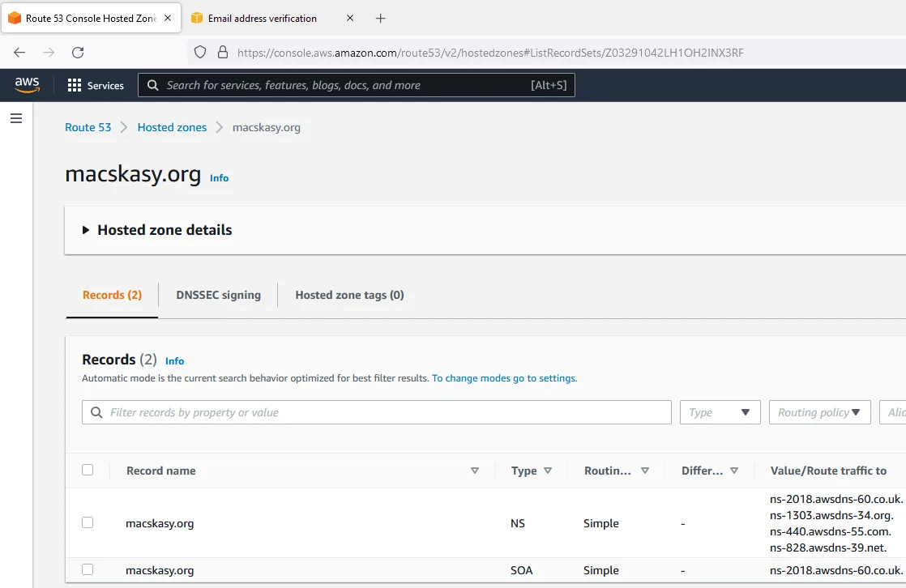The width and height of the screenshot is (906, 588).
Task: Focus the Filter records input field
Action: coord(377,412)
